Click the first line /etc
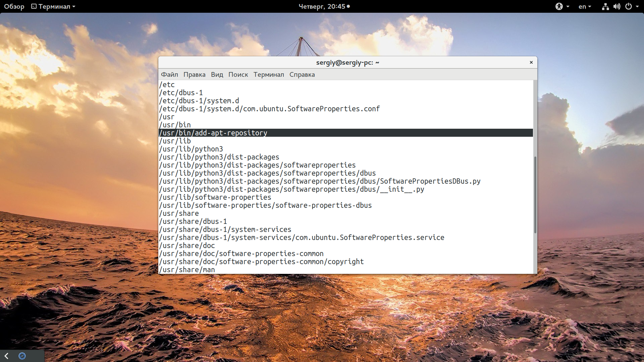The height and width of the screenshot is (362, 644). [x=167, y=84]
